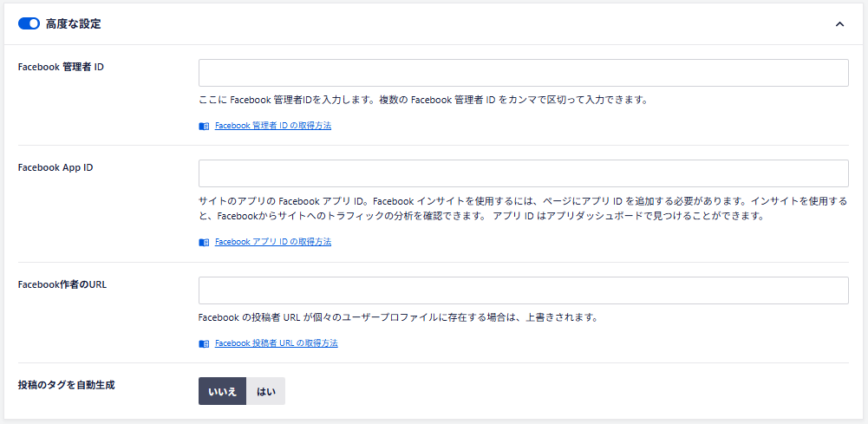Click book icon beside 管理者 ID の取得方法
Viewport: 868px width, 424px height.
pyautogui.click(x=204, y=126)
